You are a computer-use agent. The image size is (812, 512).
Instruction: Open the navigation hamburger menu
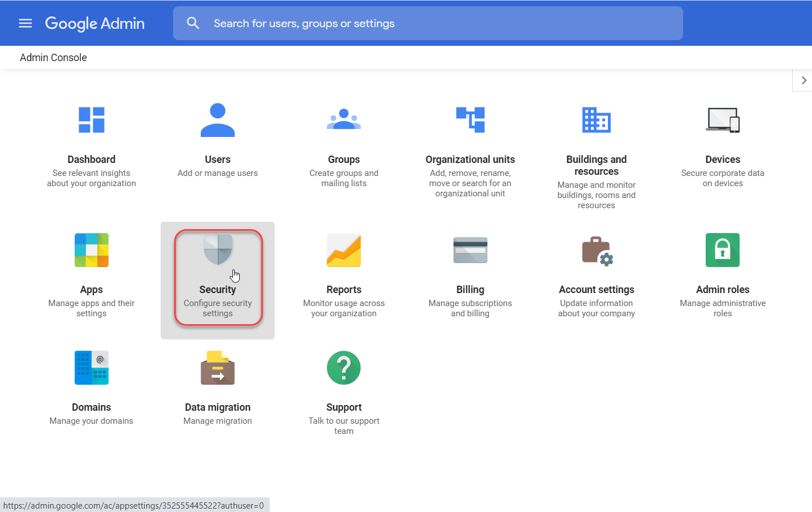[25, 23]
